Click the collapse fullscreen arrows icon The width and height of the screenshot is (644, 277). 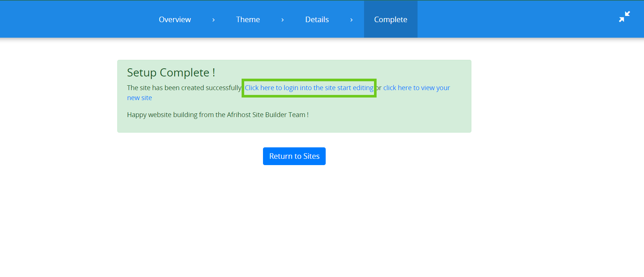[624, 17]
